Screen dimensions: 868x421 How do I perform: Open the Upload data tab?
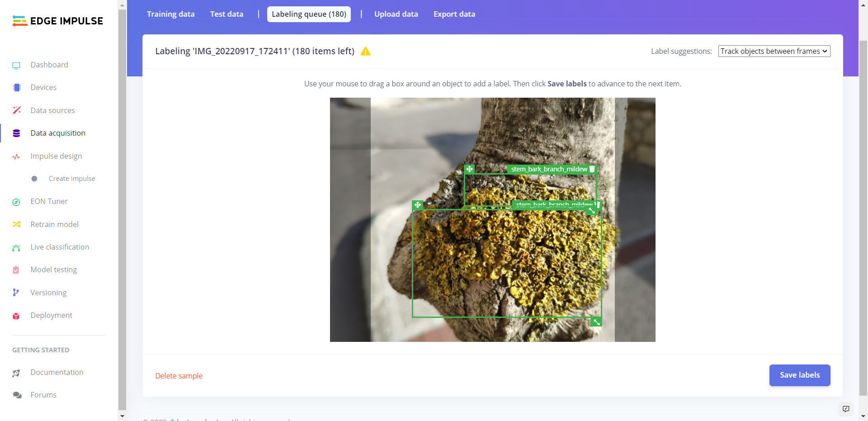(396, 14)
